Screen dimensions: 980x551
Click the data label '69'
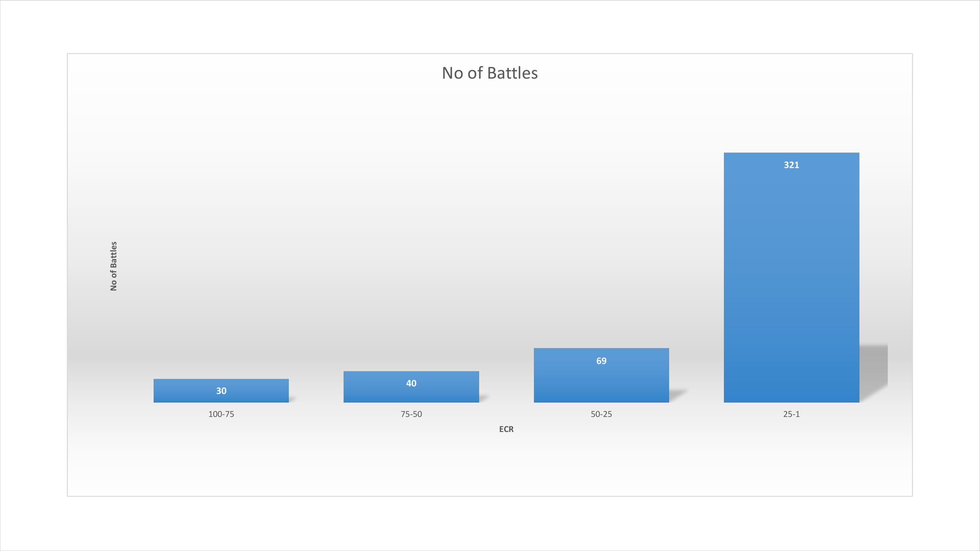(602, 361)
